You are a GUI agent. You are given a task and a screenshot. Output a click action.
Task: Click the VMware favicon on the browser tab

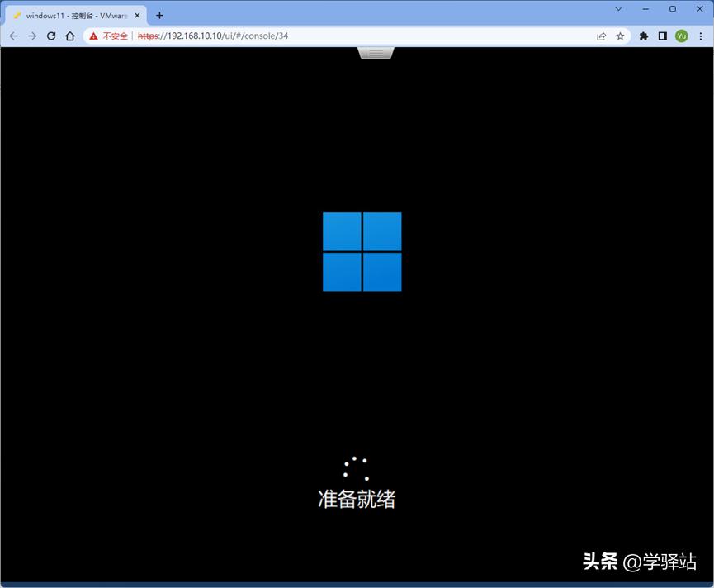coord(17,14)
